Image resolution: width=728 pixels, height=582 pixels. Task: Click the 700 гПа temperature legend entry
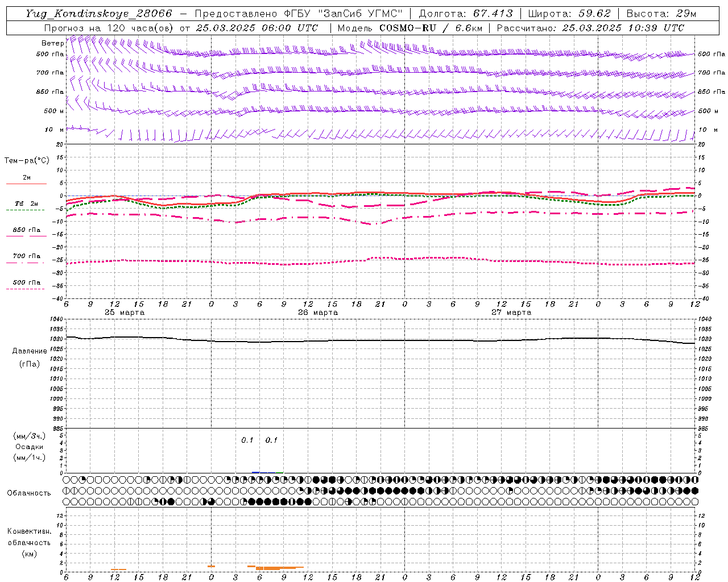click(x=27, y=256)
